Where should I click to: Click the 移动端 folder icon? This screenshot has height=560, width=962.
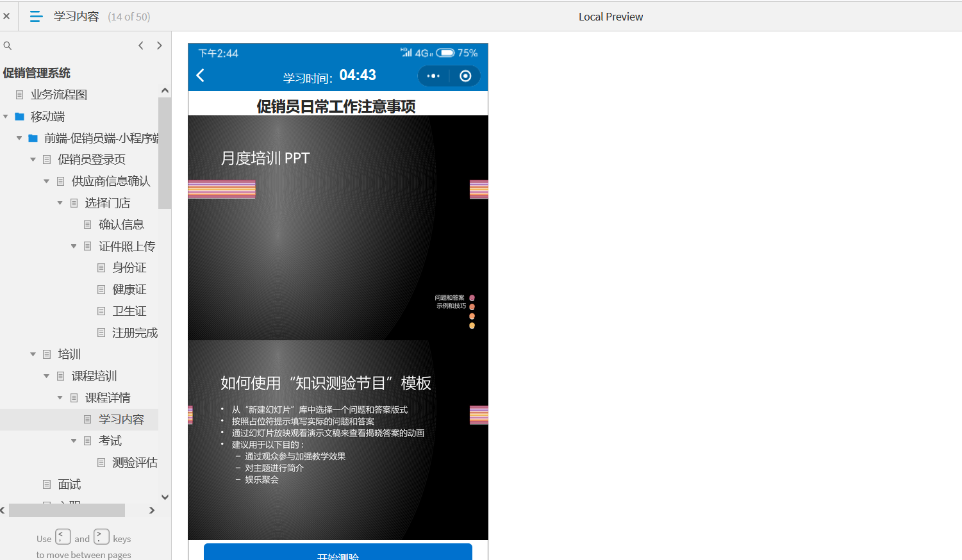19,117
